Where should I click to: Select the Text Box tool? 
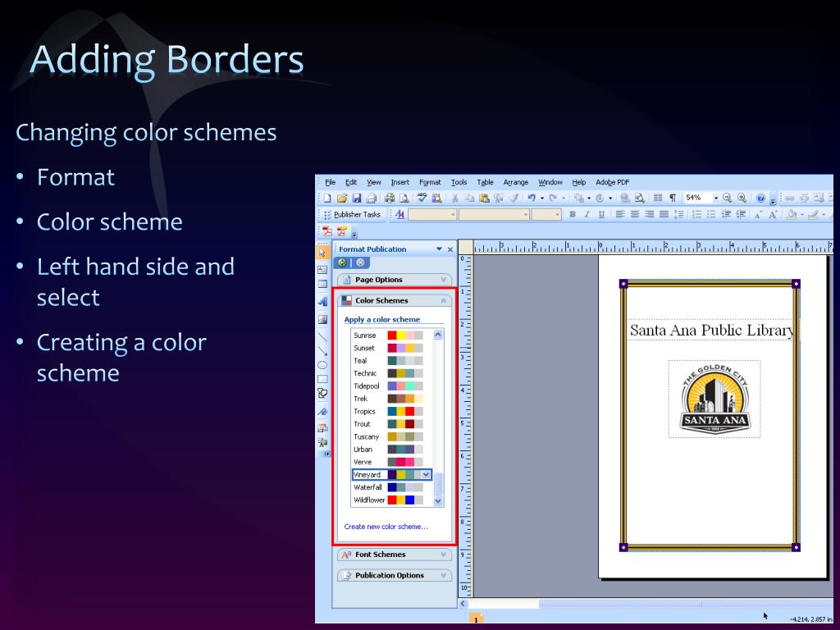point(322,269)
